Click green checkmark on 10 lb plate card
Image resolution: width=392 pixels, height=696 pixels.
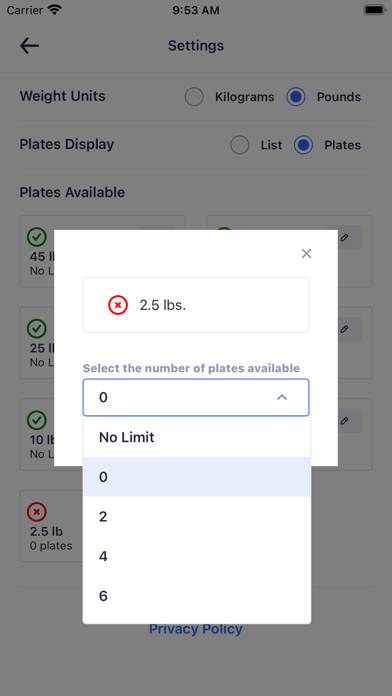point(37,420)
